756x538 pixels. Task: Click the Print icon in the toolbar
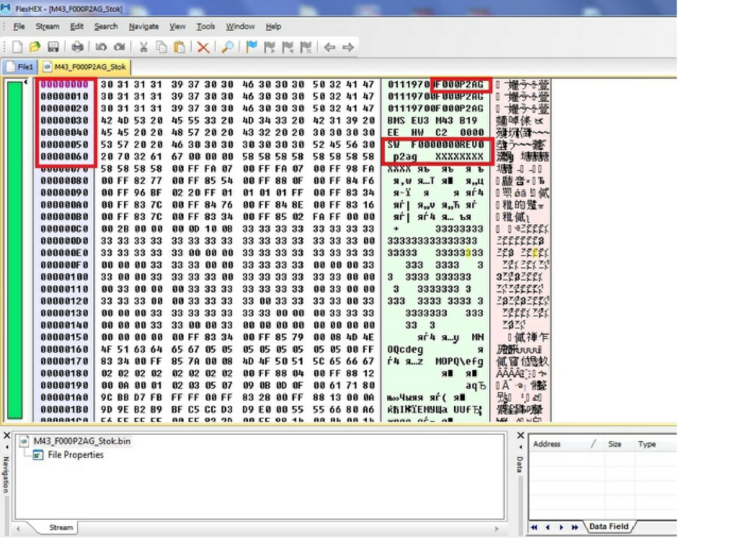(x=77, y=47)
